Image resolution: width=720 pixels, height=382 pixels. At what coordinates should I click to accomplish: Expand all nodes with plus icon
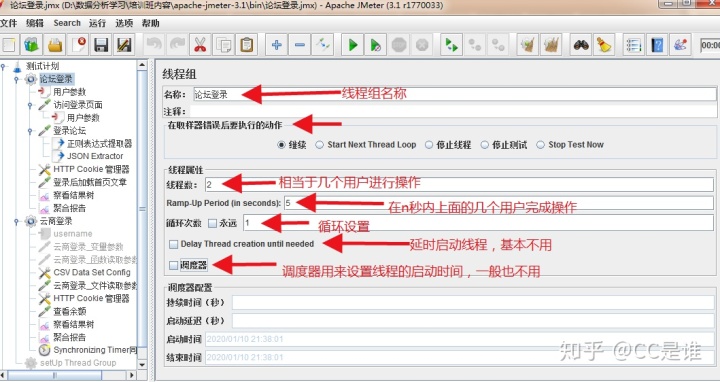click(276, 45)
